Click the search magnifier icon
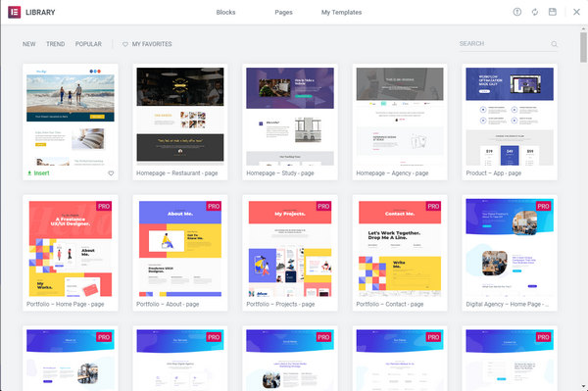This screenshot has width=588, height=391. [555, 44]
